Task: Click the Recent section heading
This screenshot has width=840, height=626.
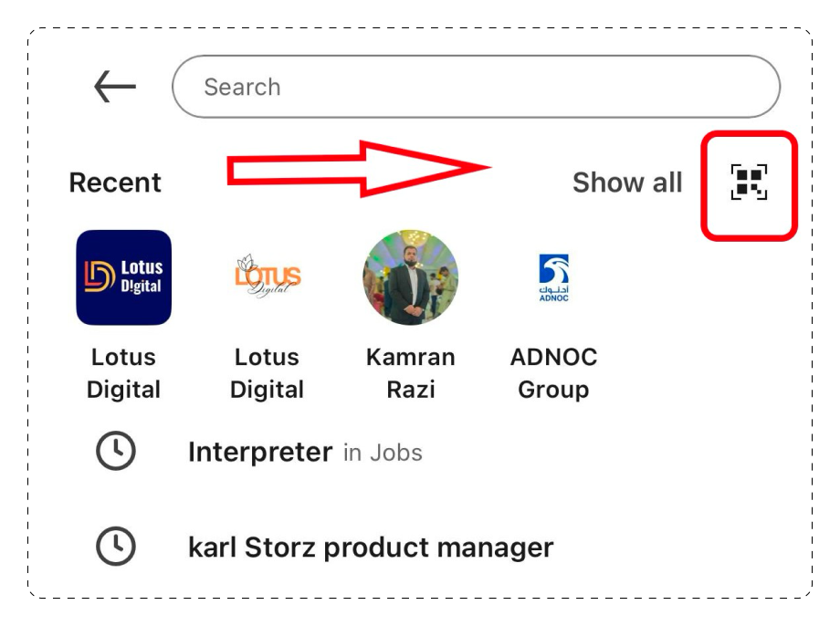Action: (x=114, y=183)
